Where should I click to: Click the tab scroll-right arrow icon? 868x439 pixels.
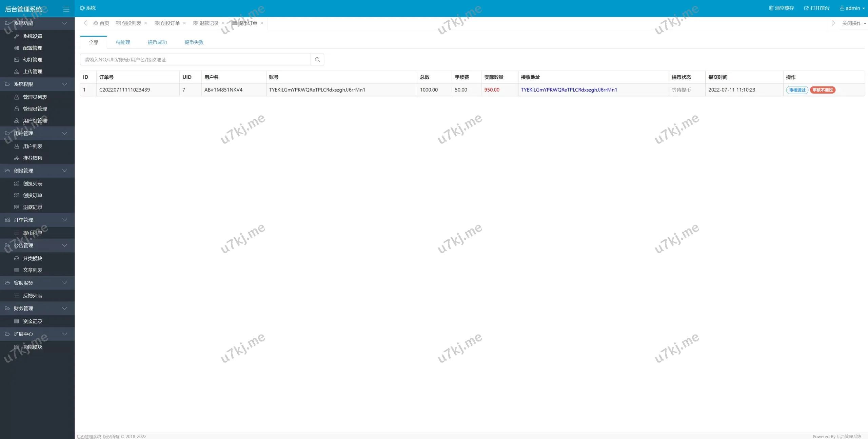pos(833,23)
